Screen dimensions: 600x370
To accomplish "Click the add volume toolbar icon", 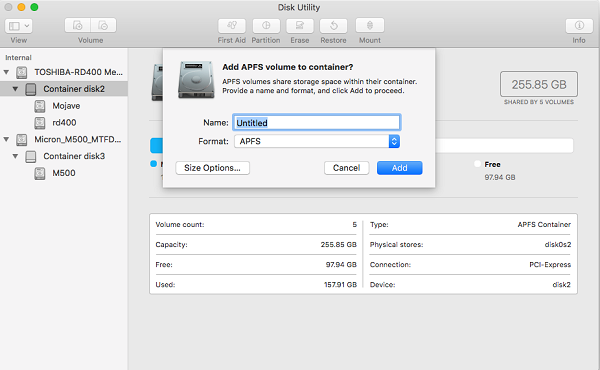I will pyautogui.click(x=78, y=26).
